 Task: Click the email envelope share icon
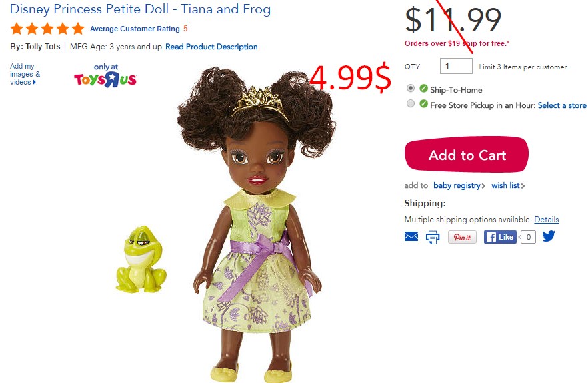pyautogui.click(x=411, y=236)
